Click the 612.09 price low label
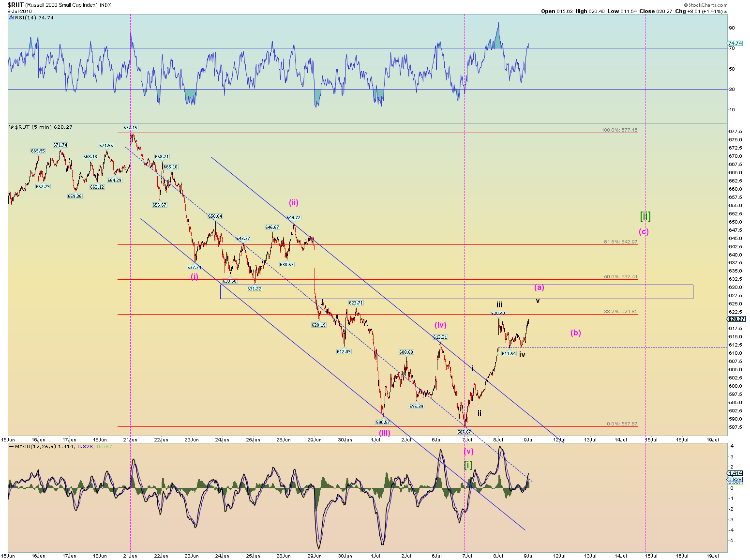This screenshot has height=560, width=750. pyautogui.click(x=344, y=351)
